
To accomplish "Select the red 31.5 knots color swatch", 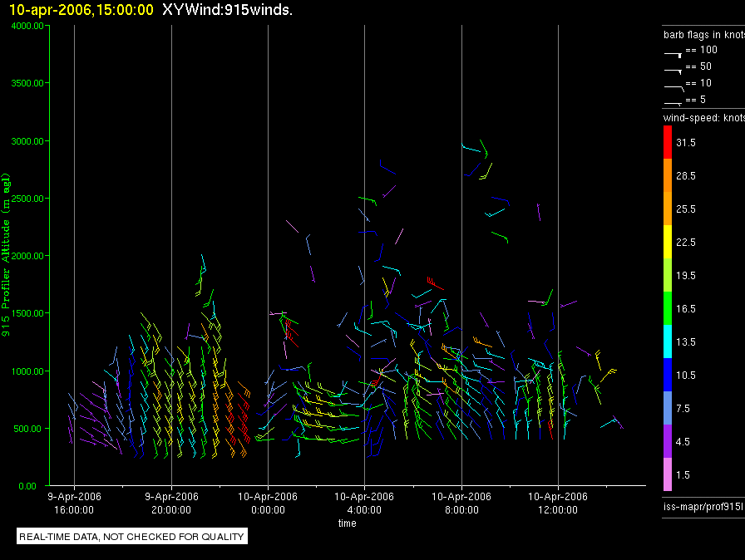I will [668, 142].
